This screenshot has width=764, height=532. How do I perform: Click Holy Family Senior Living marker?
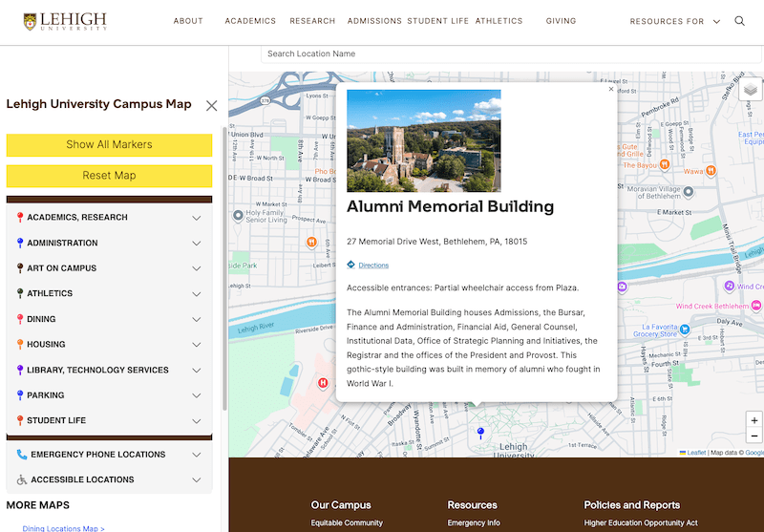point(238,215)
